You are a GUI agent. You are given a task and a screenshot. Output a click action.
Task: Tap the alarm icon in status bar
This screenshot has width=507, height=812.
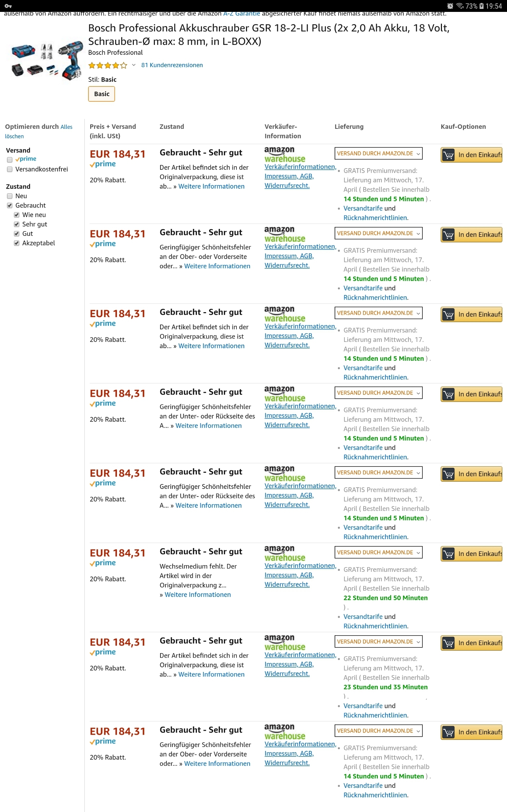(x=450, y=6)
